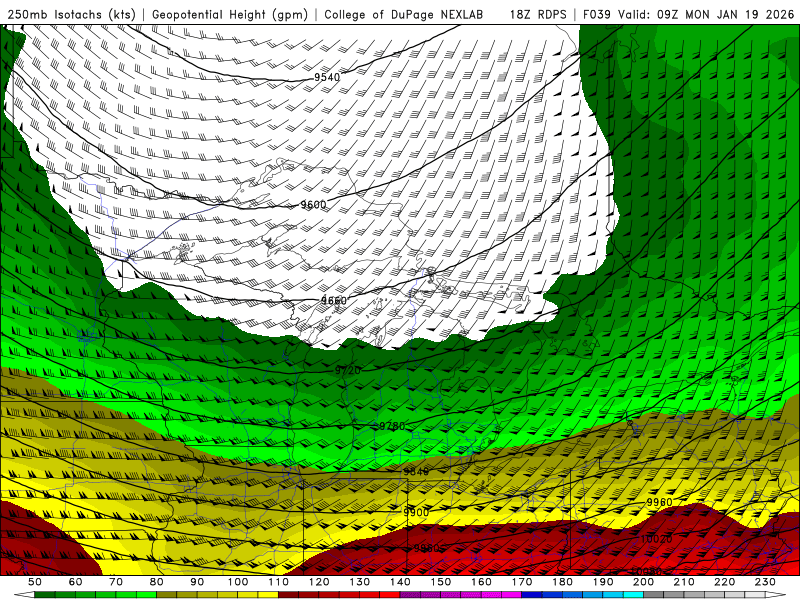Click the '70' legend value
The width and height of the screenshot is (800, 600).
(116, 582)
